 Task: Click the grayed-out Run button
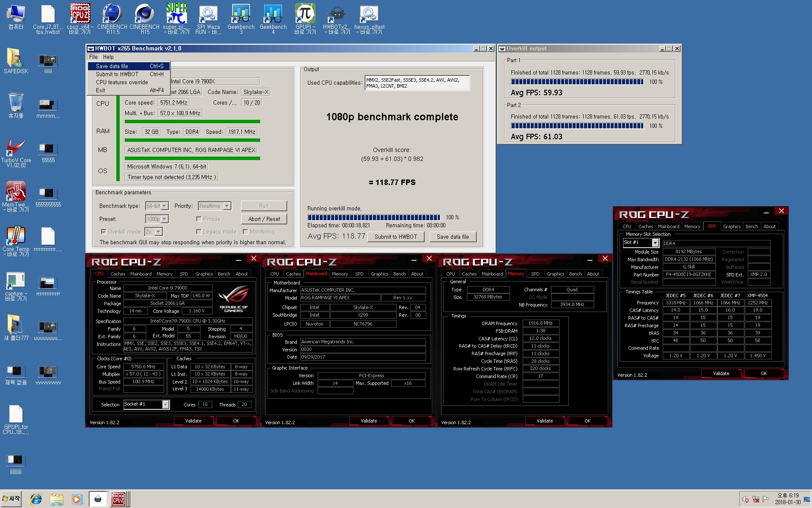coord(264,206)
